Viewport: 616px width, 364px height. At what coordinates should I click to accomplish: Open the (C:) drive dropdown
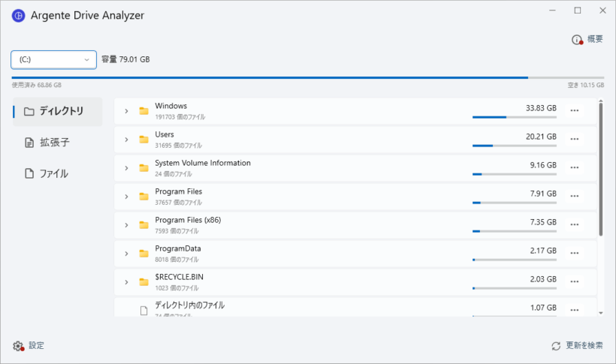coord(54,60)
